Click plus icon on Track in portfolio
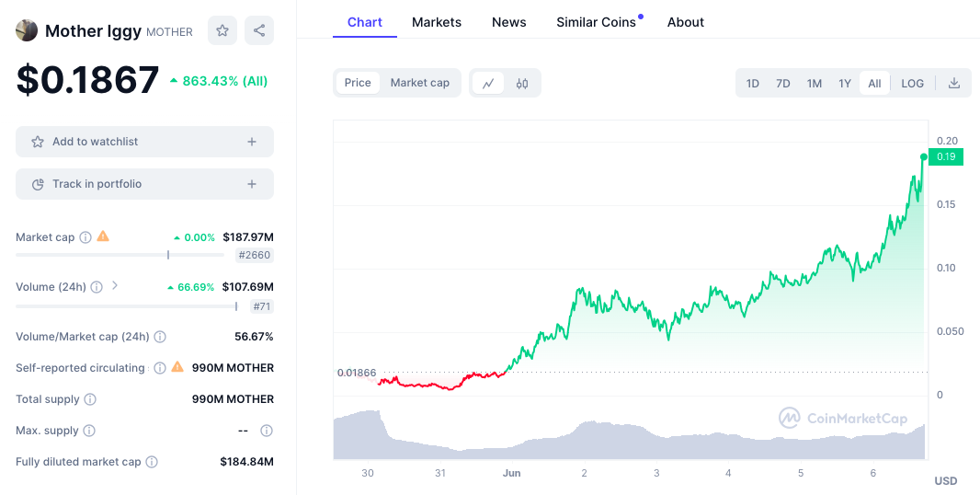Viewport: 980px width, 495px height. coord(252,184)
